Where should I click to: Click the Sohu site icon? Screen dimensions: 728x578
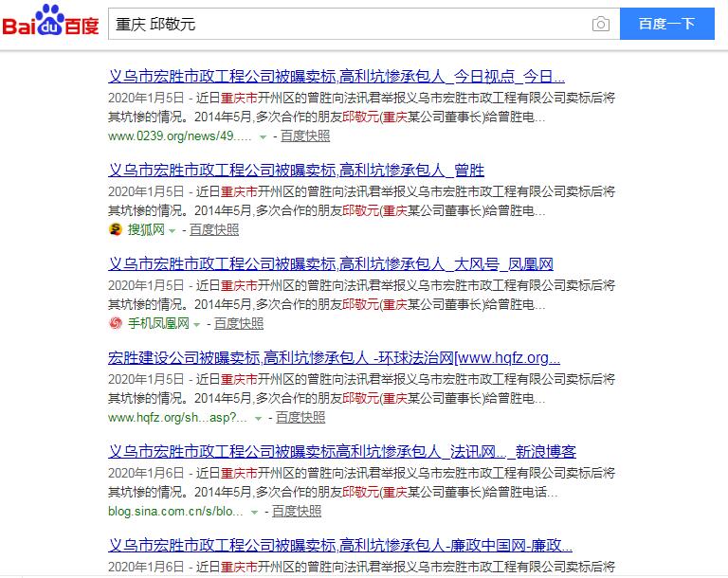click(116, 229)
